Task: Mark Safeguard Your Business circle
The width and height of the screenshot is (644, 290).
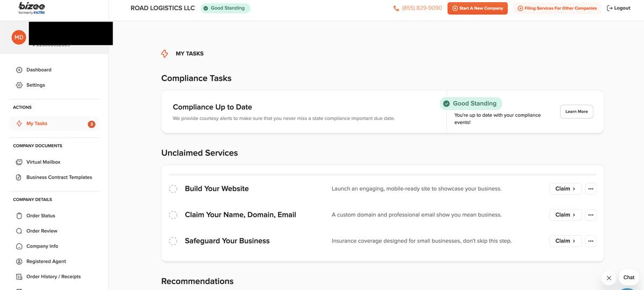Action: (x=173, y=241)
